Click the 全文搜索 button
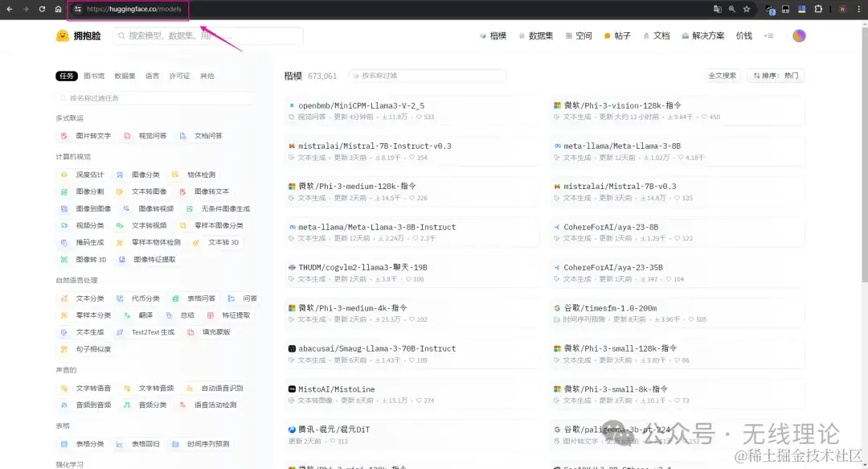Image resolution: width=868 pixels, height=469 pixels. point(722,76)
